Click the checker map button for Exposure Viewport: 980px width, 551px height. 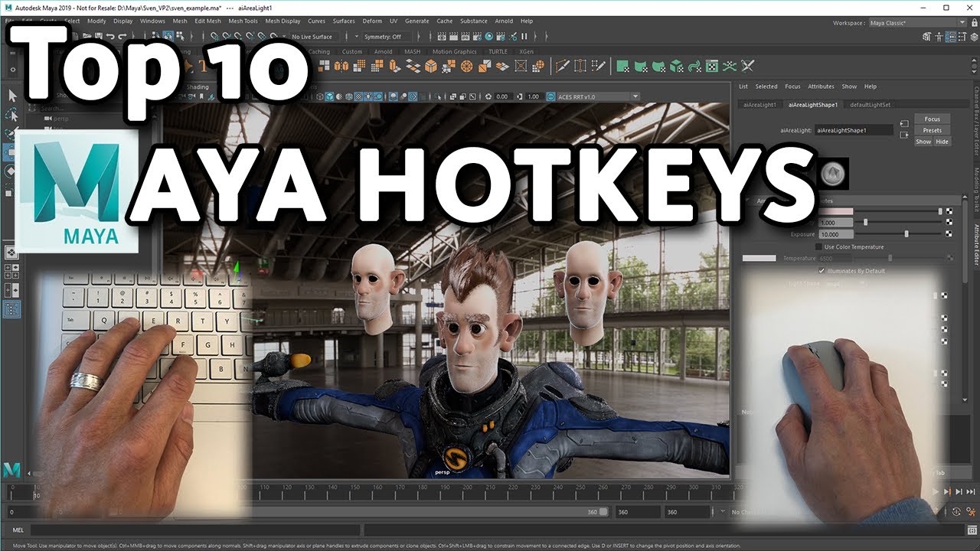[949, 233]
